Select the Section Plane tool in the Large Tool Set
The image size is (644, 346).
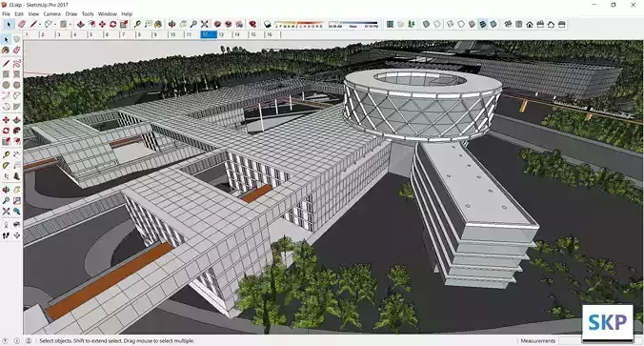point(16,235)
